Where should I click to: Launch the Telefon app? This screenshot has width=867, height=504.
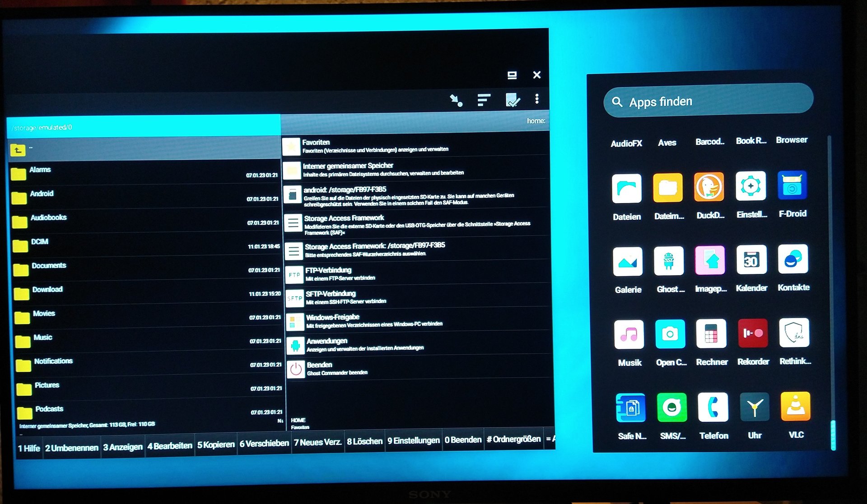(x=713, y=407)
